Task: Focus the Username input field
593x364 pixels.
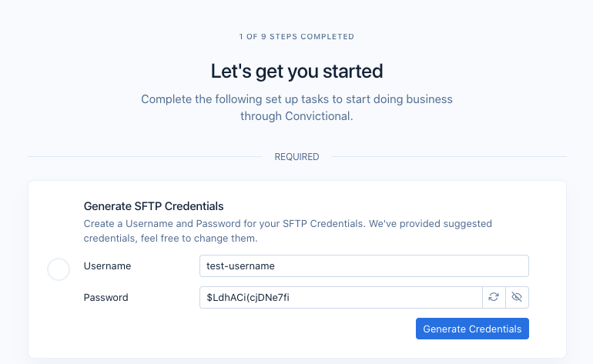Action: click(364, 265)
